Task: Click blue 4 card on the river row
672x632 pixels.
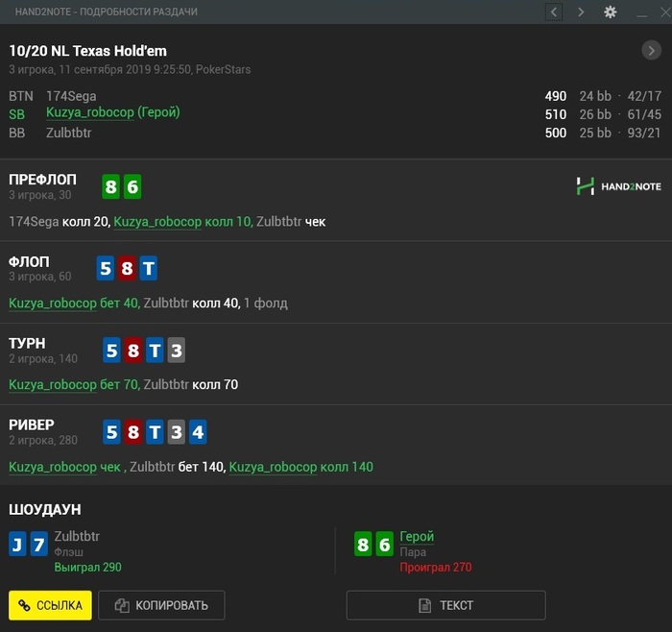Action: (198, 432)
